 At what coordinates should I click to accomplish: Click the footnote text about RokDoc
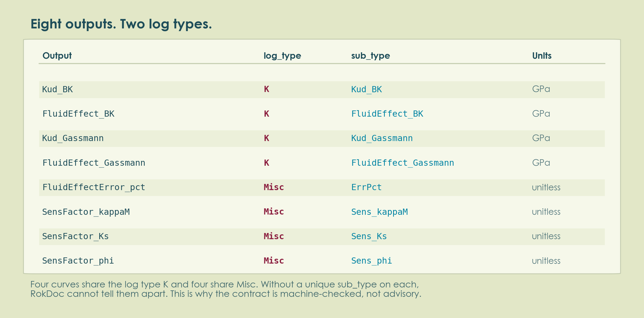226,289
